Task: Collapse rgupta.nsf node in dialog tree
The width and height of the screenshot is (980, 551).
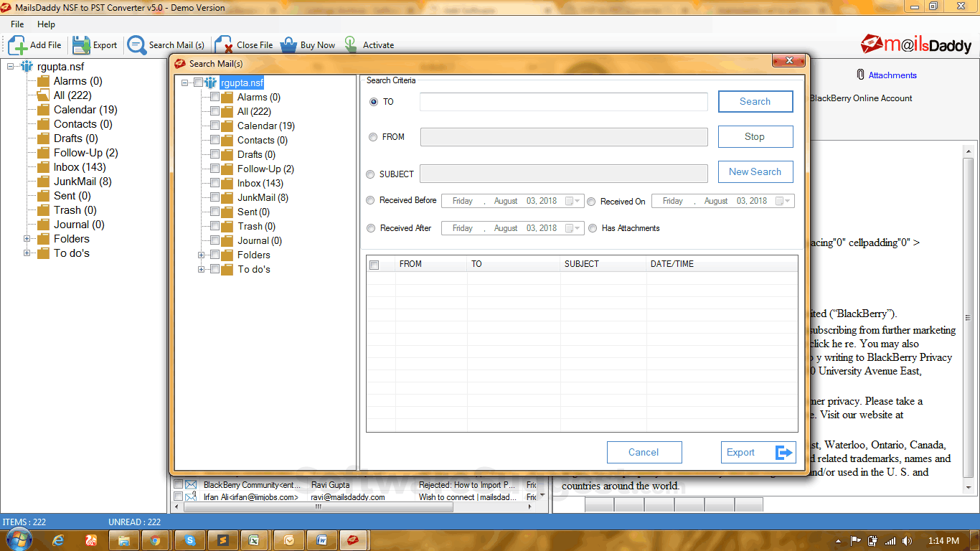Action: click(x=186, y=83)
